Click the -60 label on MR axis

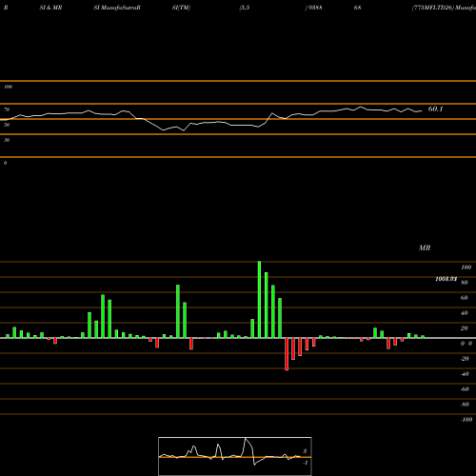pyautogui.click(x=465, y=389)
